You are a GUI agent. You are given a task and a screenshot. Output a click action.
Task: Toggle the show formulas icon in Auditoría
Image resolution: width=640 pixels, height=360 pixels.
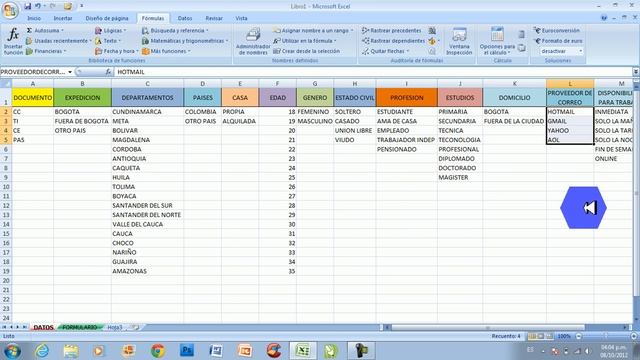click(x=432, y=31)
